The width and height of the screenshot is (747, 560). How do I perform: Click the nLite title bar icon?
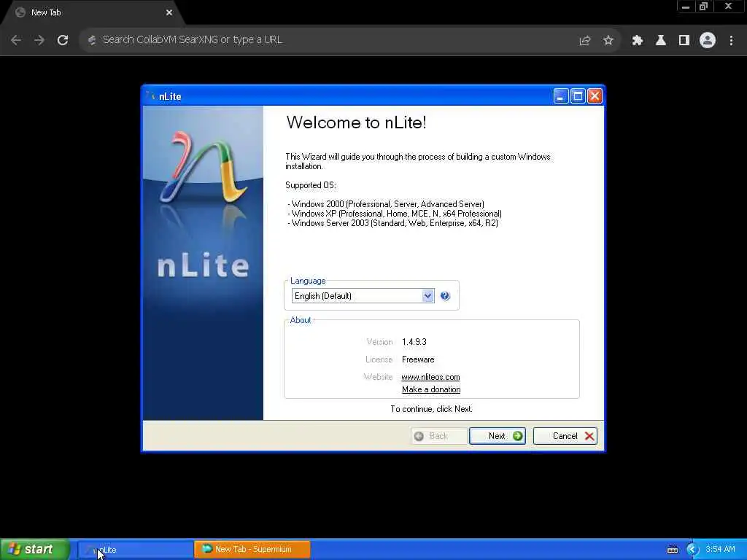(x=150, y=96)
